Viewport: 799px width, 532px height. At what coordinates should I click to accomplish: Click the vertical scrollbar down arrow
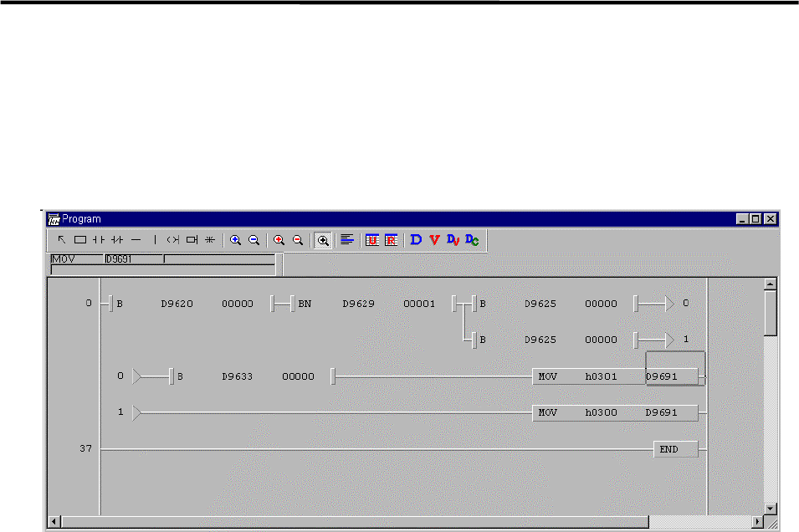[771, 509]
